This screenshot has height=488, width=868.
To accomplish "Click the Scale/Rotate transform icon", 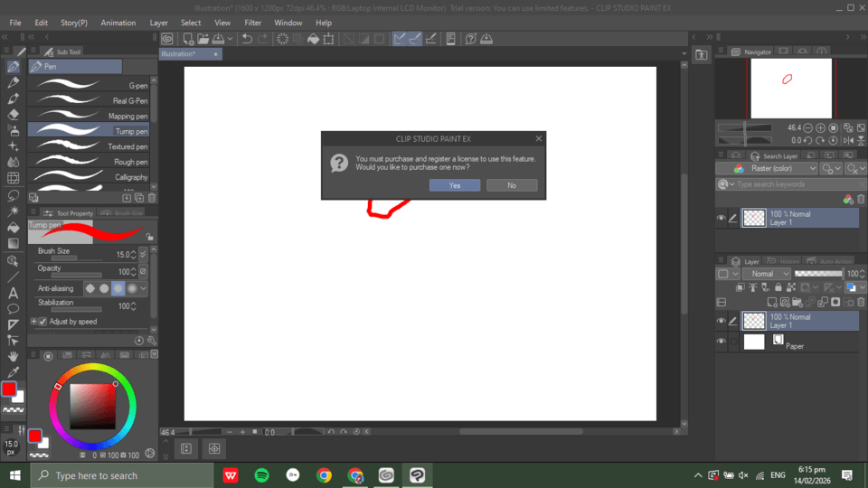I will pos(329,39).
